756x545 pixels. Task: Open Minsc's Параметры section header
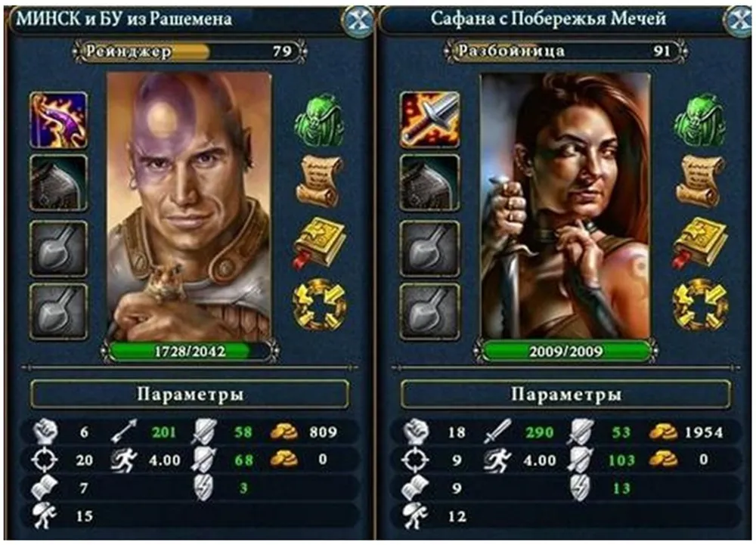pos(190,394)
